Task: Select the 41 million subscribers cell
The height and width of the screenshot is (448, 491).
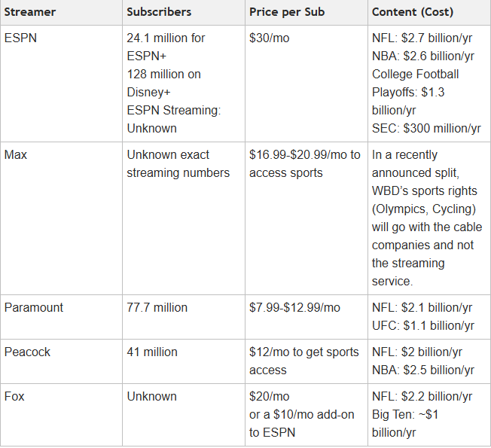Action: point(152,352)
